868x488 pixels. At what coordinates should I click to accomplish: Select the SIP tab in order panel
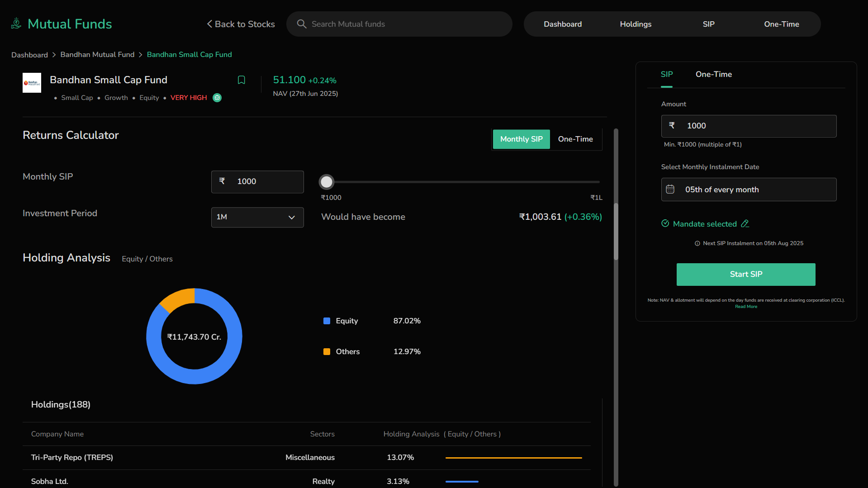(667, 75)
